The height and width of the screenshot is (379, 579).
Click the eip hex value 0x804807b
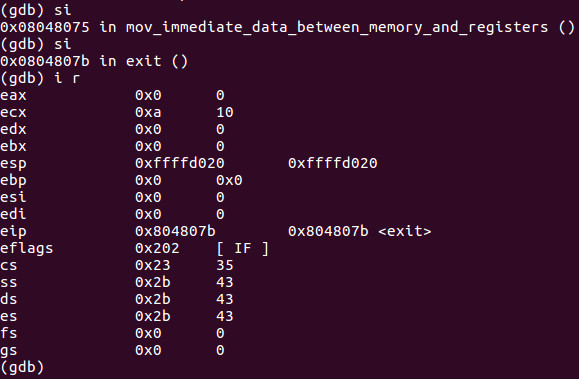point(175,231)
